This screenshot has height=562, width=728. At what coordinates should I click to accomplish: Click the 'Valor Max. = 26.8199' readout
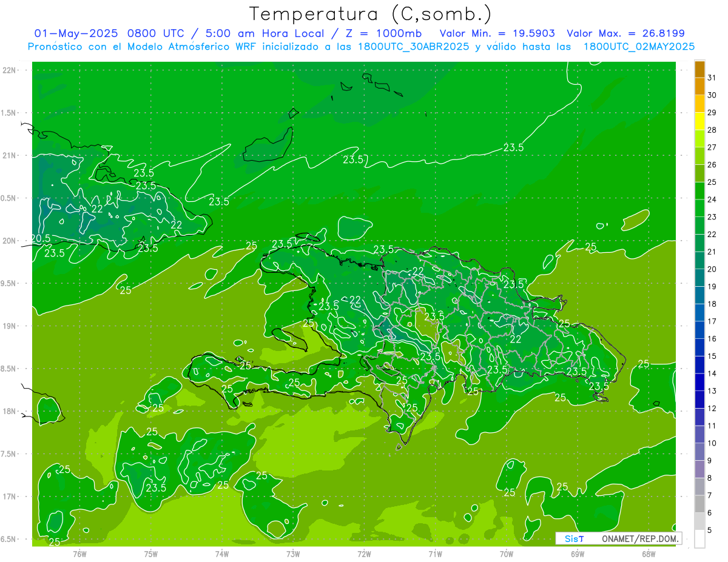625,33
